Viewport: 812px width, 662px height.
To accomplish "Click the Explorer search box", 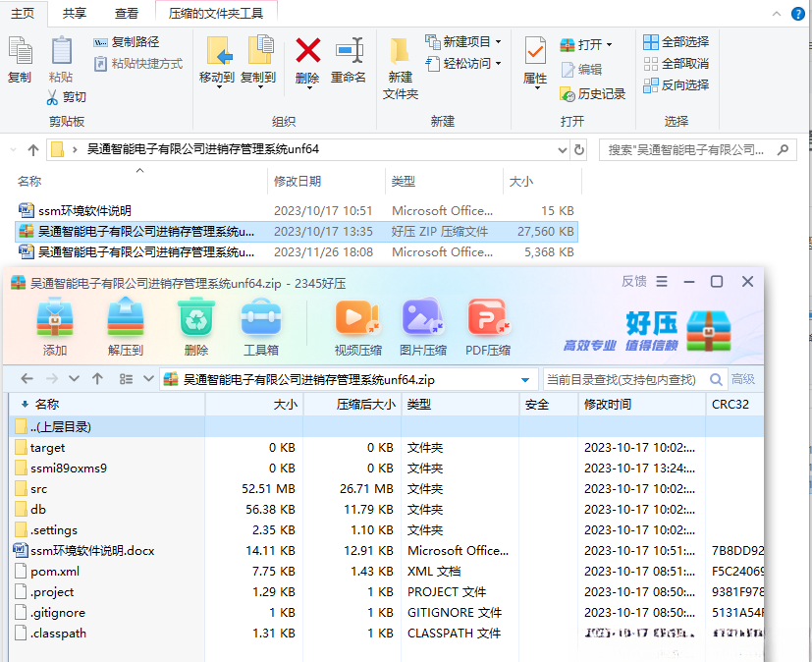I will pyautogui.click(x=697, y=150).
